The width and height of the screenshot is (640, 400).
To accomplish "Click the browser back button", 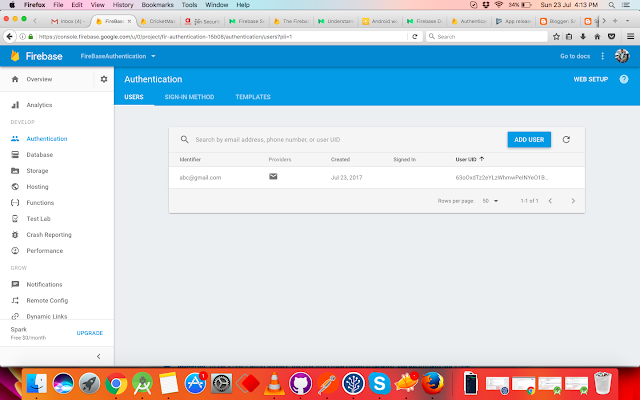I will coord(9,36).
